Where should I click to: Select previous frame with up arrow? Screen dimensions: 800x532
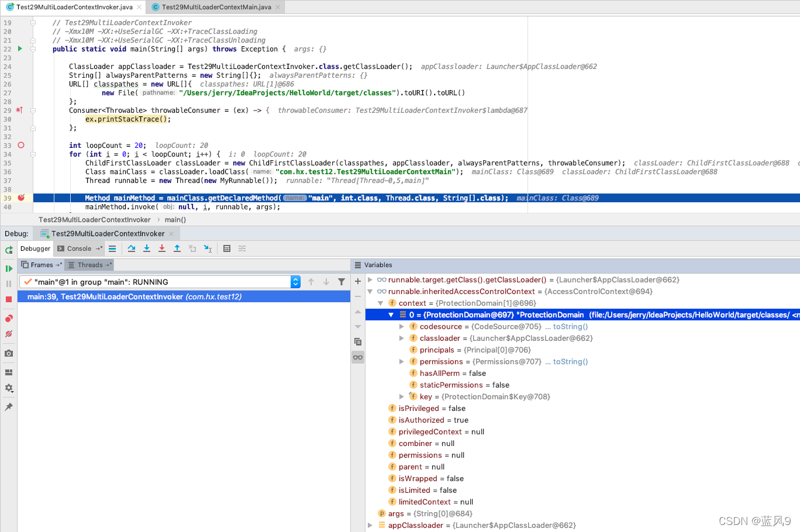pos(311,282)
